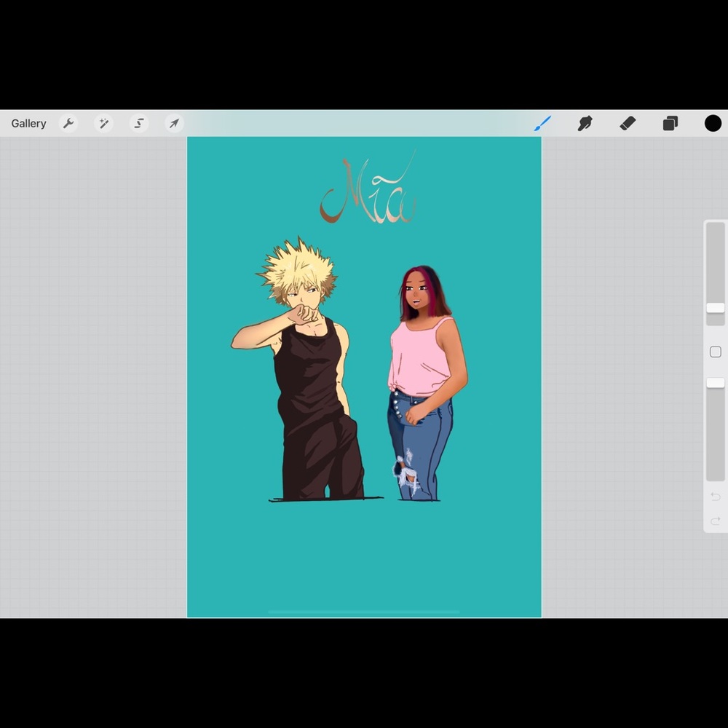Return to the Gallery

[29, 124]
